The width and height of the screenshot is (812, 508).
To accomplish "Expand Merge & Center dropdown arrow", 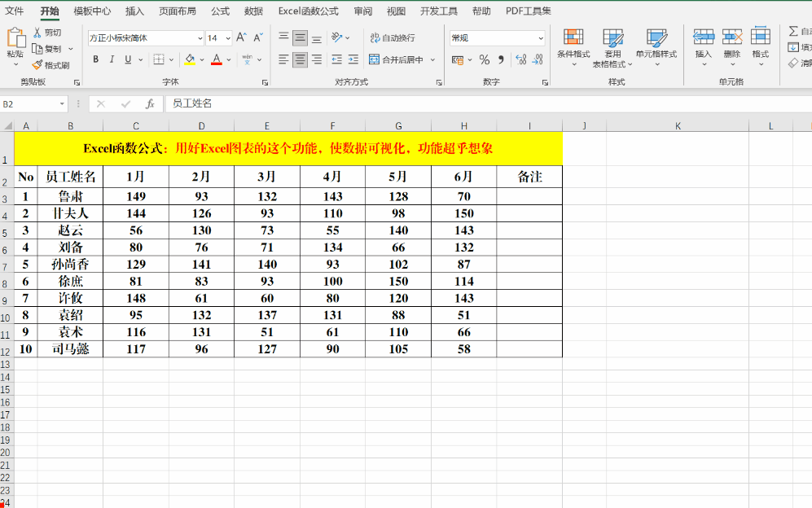I will [432, 60].
